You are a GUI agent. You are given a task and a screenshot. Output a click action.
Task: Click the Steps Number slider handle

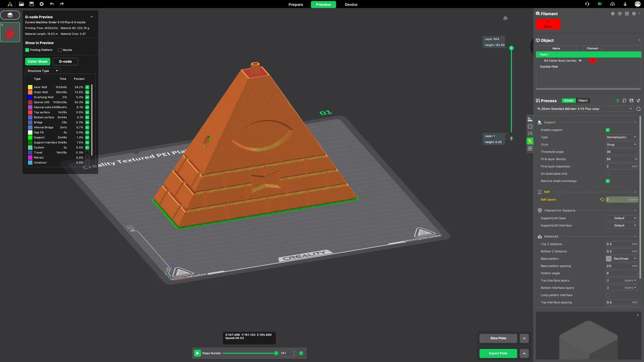click(x=276, y=353)
